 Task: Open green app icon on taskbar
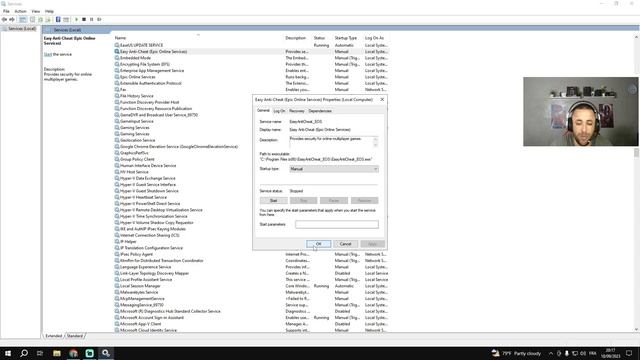(x=90, y=353)
